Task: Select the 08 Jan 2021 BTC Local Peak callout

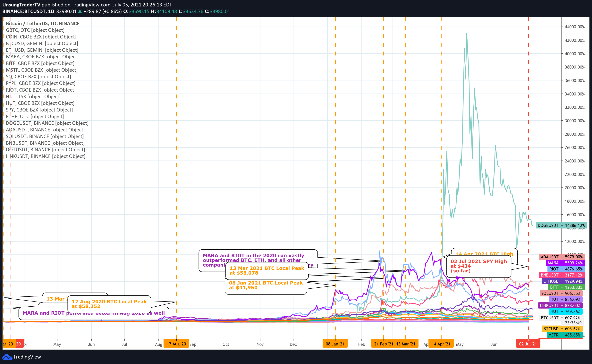Action: [266, 285]
